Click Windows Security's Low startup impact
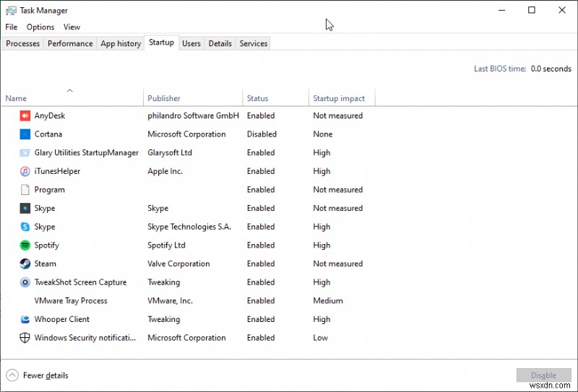Screen dimensions: 578x392 pos(320,337)
